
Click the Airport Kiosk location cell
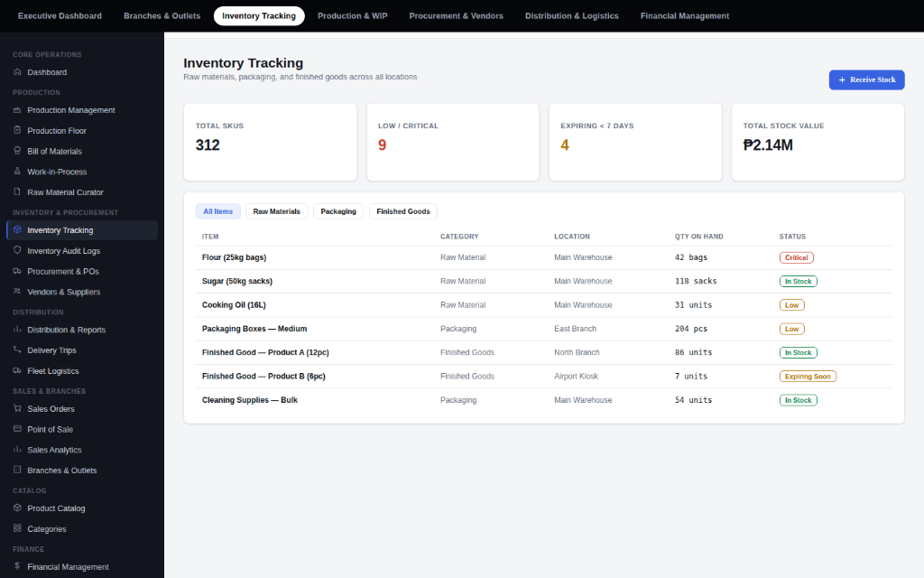pos(576,376)
